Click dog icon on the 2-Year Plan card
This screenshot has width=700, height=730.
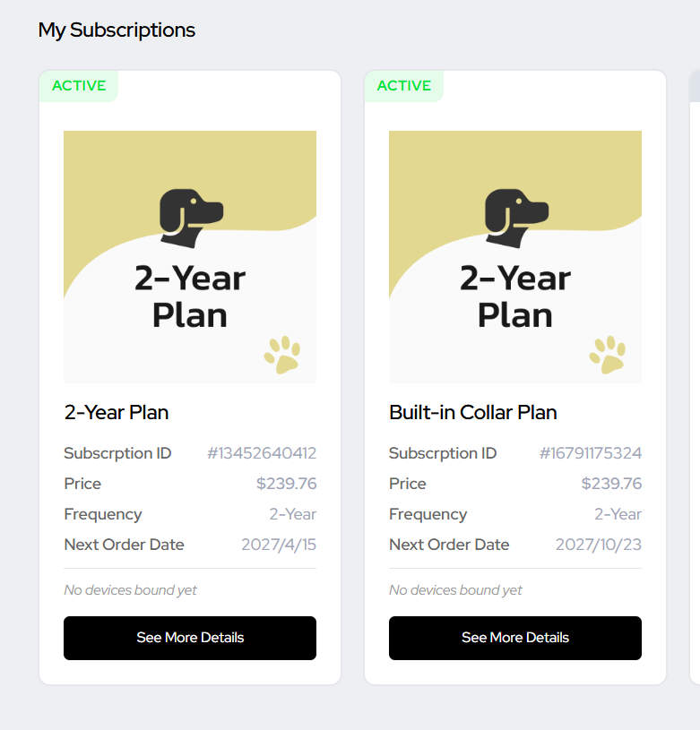[x=190, y=218]
